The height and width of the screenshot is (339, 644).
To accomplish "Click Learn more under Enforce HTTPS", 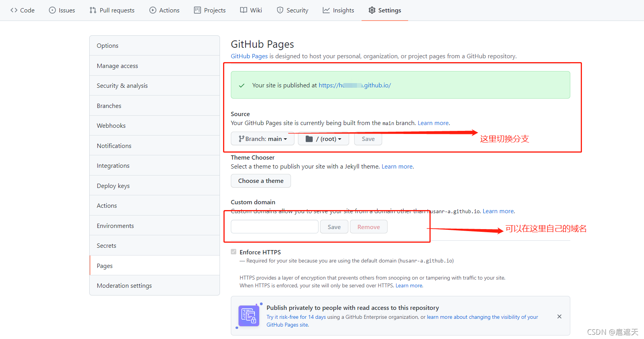I will (409, 285).
